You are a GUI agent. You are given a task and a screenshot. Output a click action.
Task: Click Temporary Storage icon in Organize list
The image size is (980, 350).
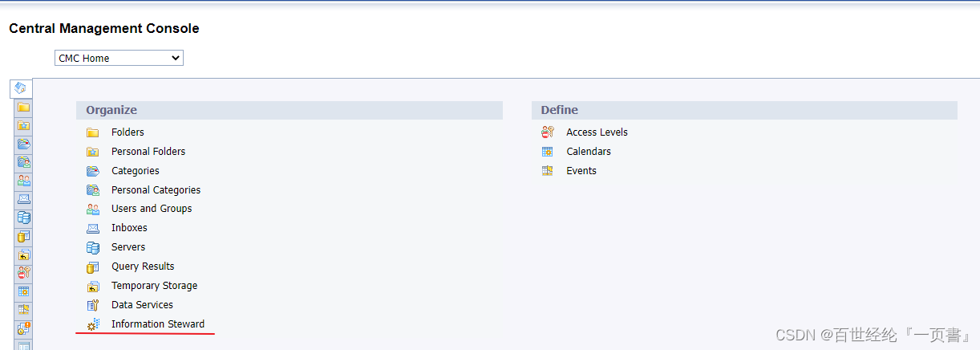[93, 286]
